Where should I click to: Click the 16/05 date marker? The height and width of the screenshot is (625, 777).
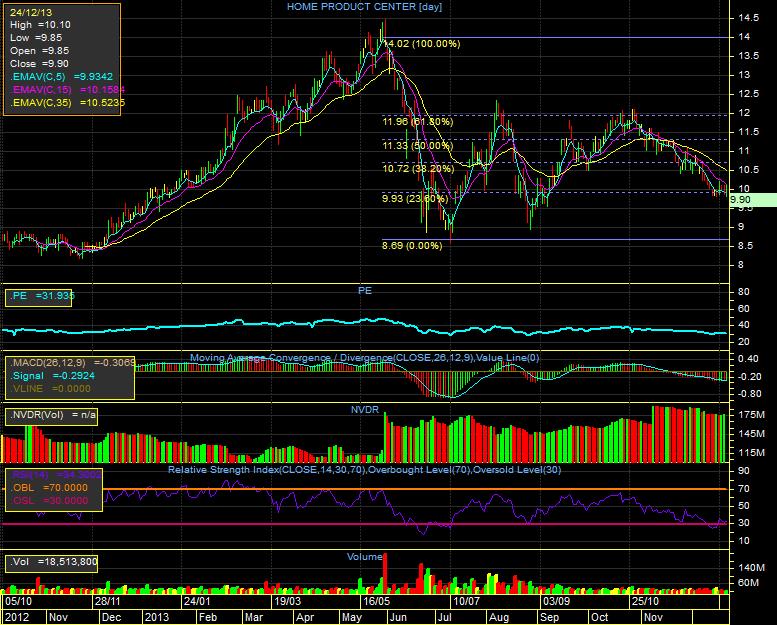376,601
